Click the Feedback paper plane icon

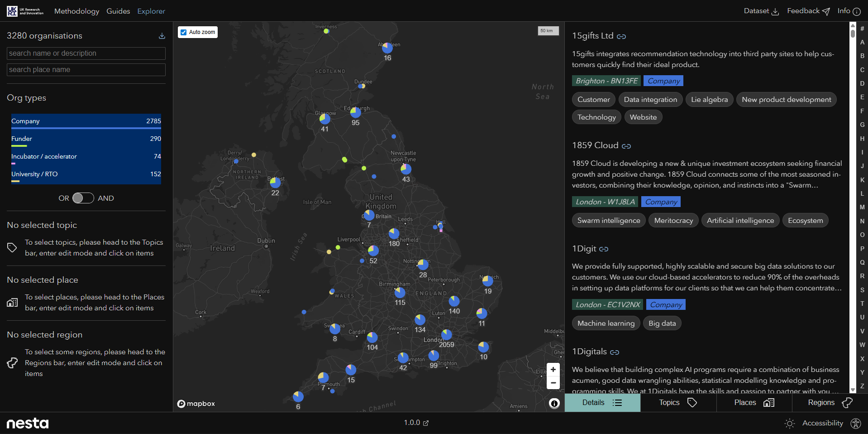(826, 11)
